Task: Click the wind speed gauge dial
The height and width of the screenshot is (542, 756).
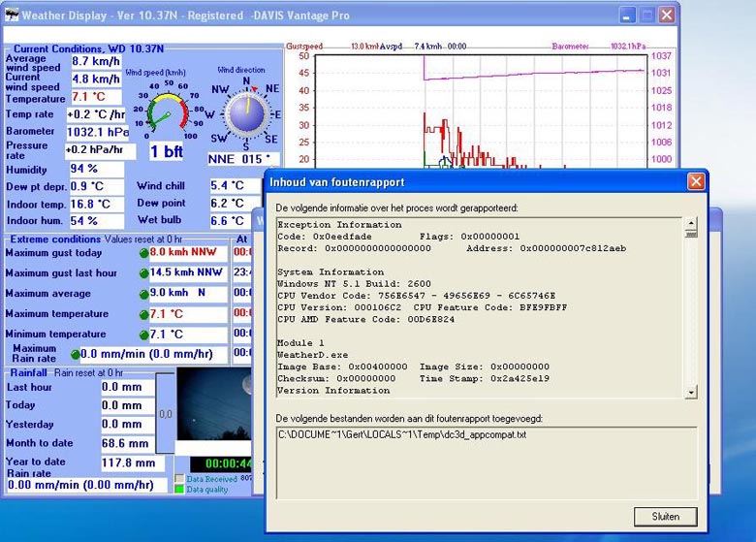Action: (x=168, y=112)
